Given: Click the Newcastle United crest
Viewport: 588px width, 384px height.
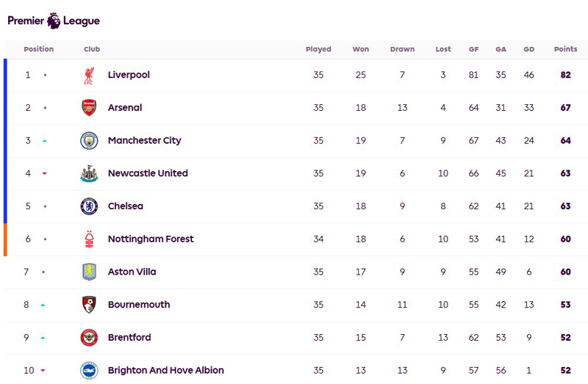Looking at the screenshot, I should pyautogui.click(x=89, y=173).
